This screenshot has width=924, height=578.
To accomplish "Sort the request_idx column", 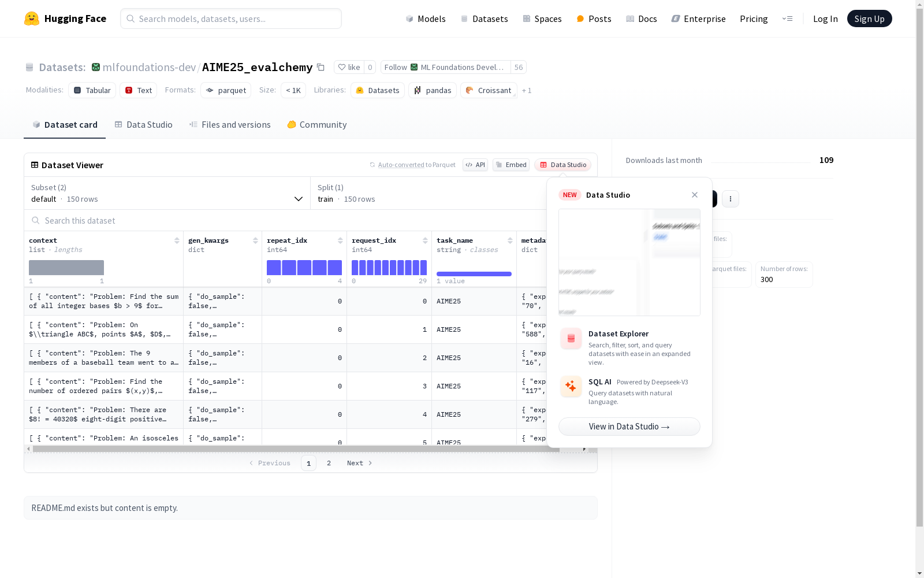I will pyautogui.click(x=425, y=240).
